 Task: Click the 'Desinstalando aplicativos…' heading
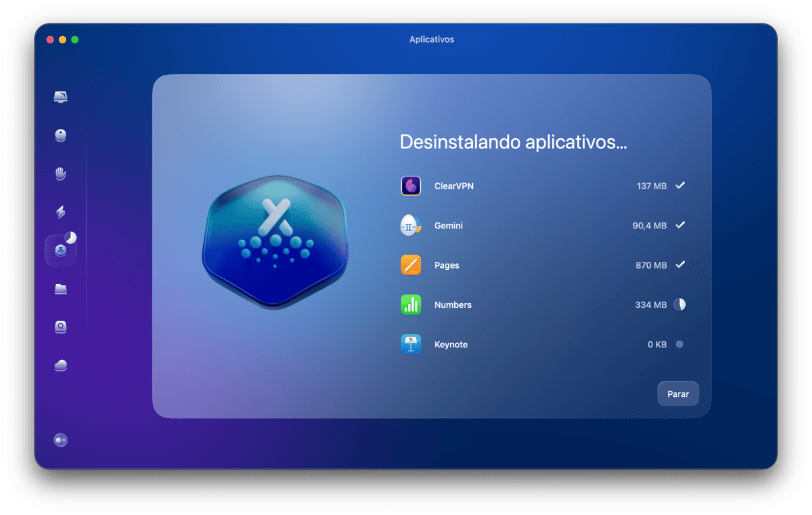coord(513,142)
